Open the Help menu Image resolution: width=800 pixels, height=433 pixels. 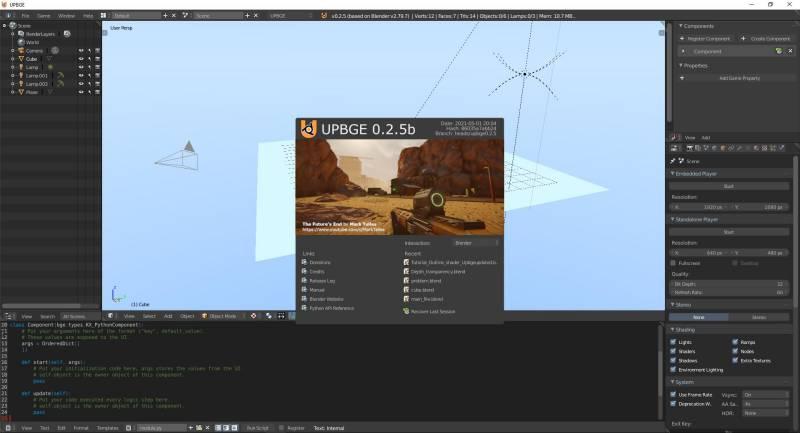tap(88, 16)
